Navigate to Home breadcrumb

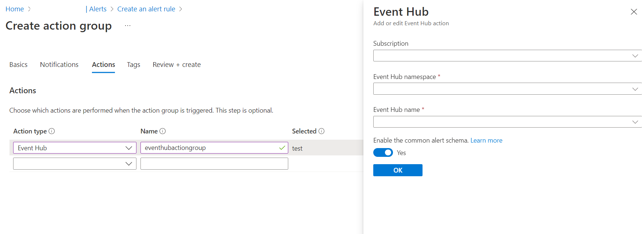(15, 9)
